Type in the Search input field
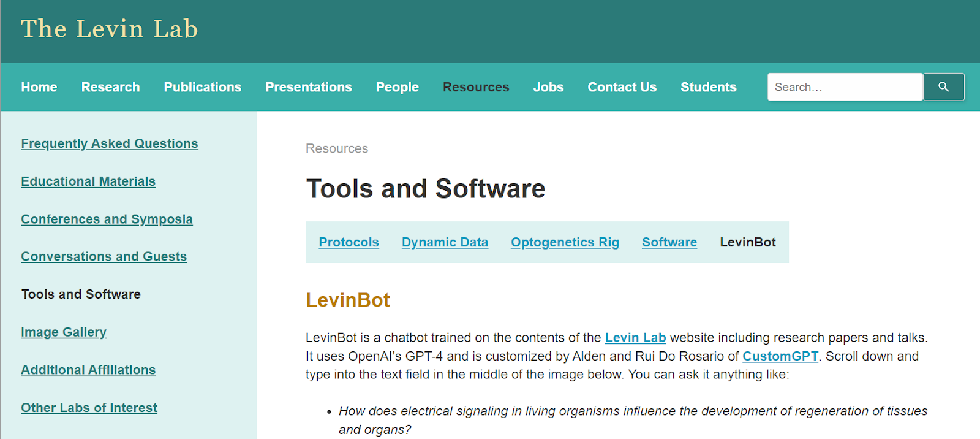 [845, 87]
